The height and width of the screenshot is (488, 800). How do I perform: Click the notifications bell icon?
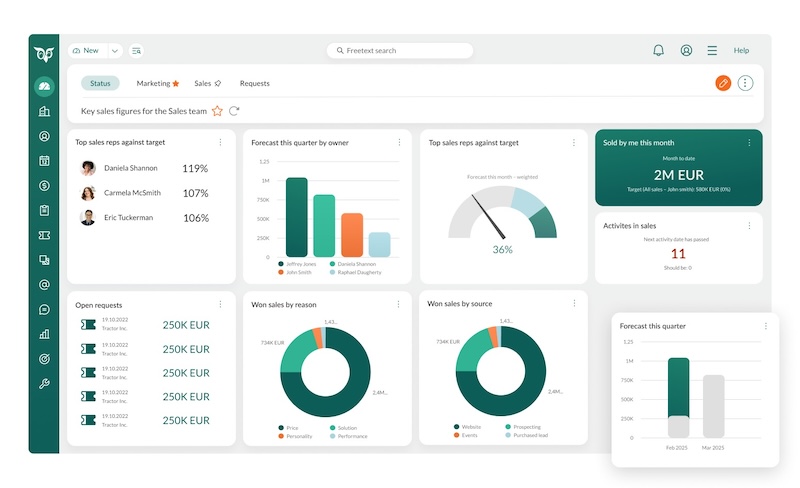658,50
